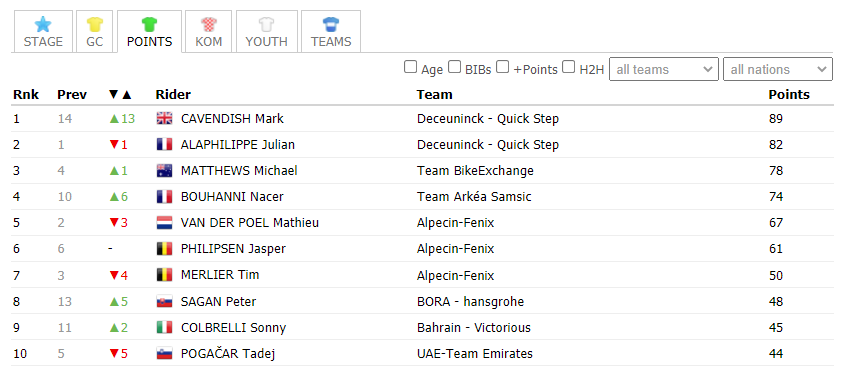Open the GC tab label

click(94, 42)
